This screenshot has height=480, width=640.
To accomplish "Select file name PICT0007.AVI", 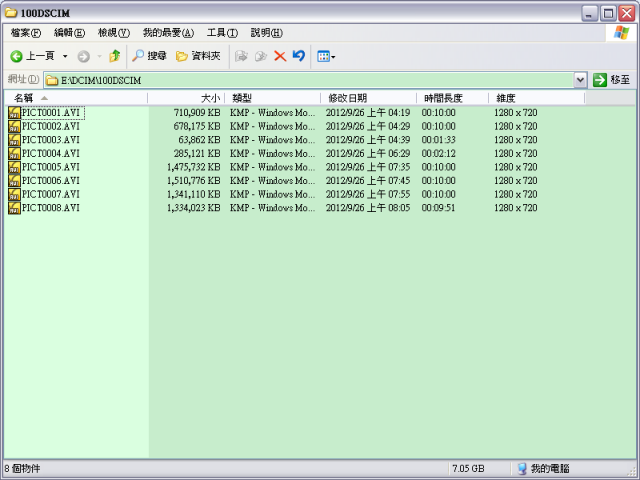I will tap(51, 194).
